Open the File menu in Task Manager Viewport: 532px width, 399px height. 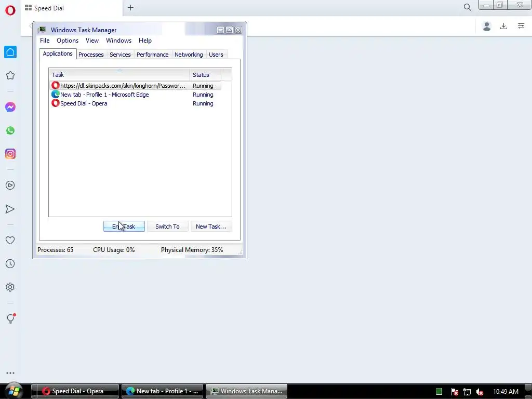click(x=45, y=41)
